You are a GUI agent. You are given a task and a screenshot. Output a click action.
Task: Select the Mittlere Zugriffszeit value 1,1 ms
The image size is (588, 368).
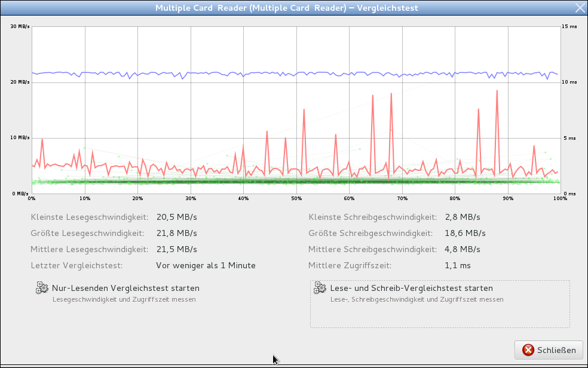[458, 265]
